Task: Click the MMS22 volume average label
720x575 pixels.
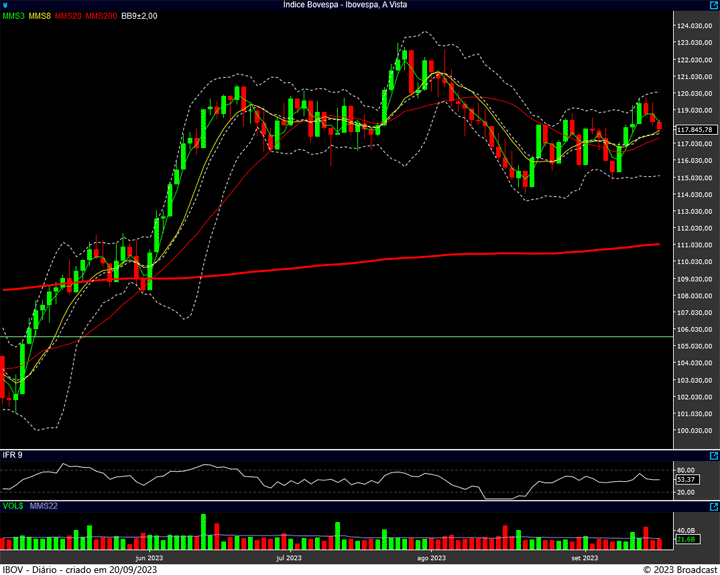Action: 43,506
